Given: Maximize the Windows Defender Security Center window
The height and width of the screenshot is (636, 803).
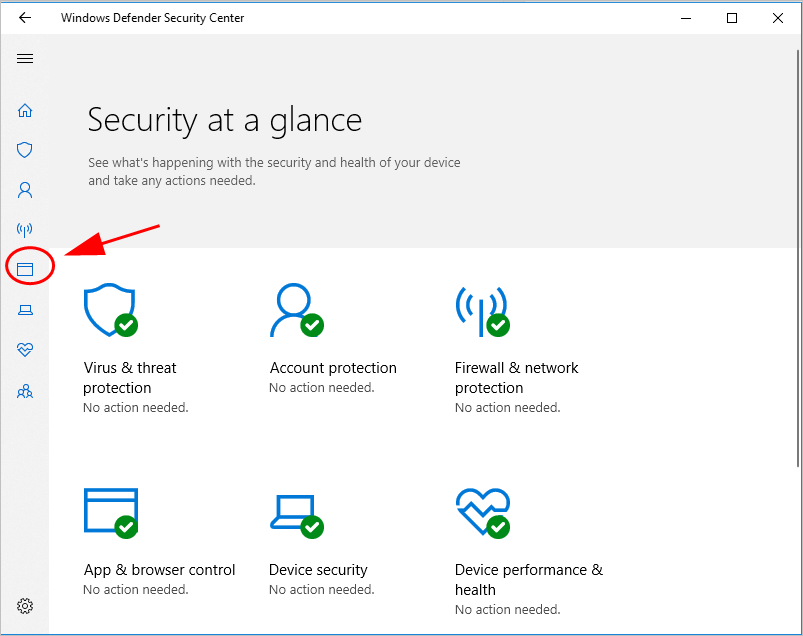Looking at the screenshot, I should pos(732,18).
